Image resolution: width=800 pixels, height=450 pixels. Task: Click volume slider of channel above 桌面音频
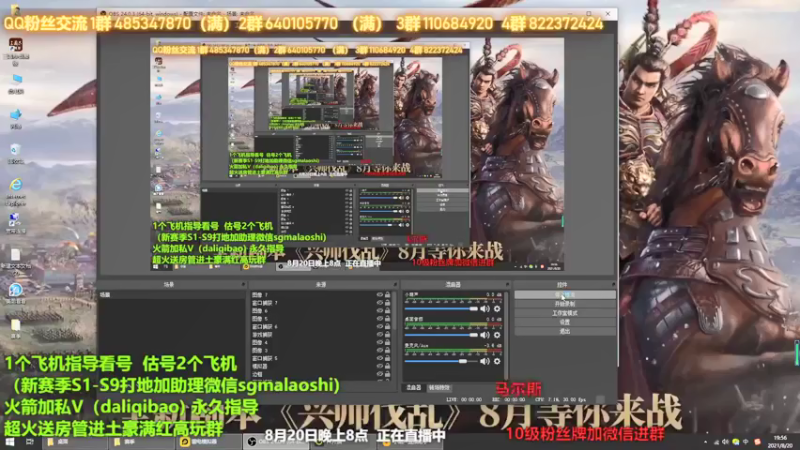tap(441, 309)
